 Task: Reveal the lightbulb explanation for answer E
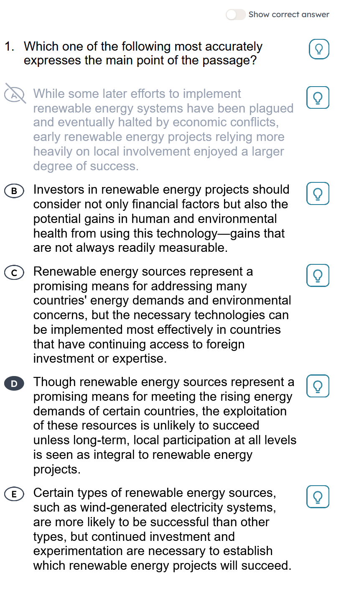(x=318, y=497)
